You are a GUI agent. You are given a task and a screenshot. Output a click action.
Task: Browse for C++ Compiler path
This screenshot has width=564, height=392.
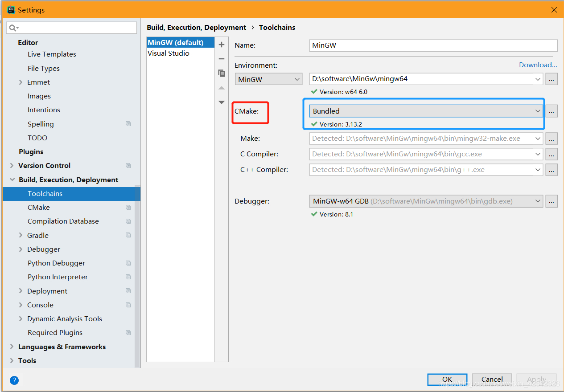552,170
